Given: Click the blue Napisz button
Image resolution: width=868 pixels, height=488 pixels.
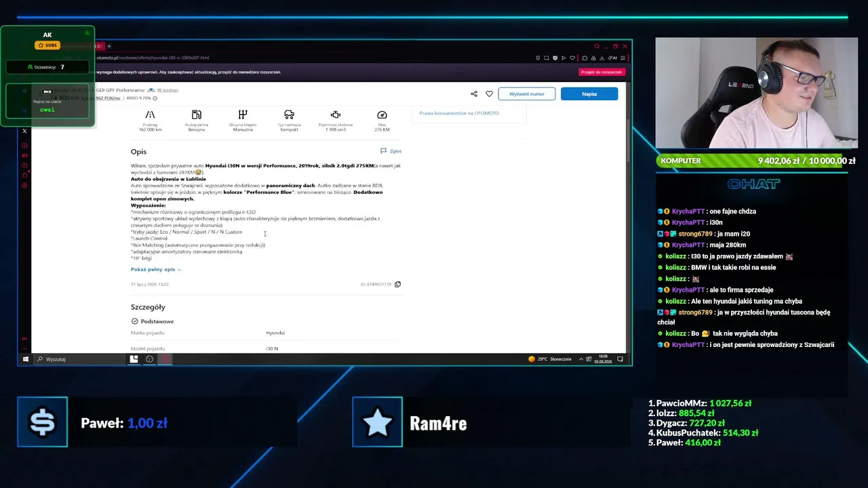Looking at the screenshot, I should [589, 94].
